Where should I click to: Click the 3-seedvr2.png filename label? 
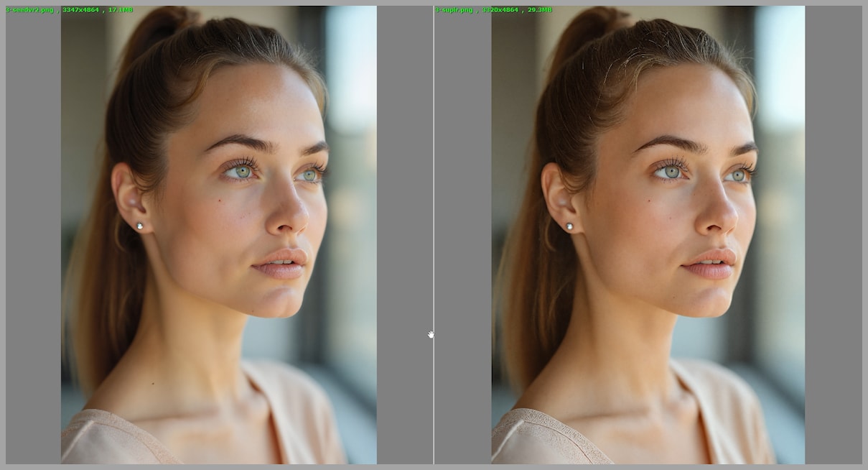tap(29, 9)
